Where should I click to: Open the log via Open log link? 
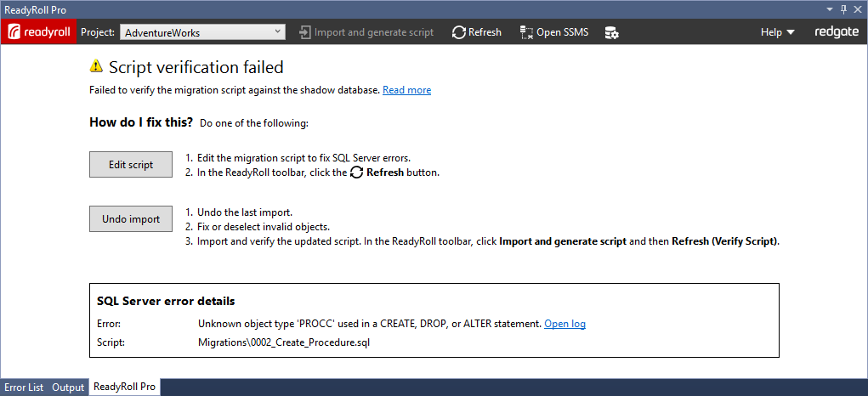(x=564, y=324)
